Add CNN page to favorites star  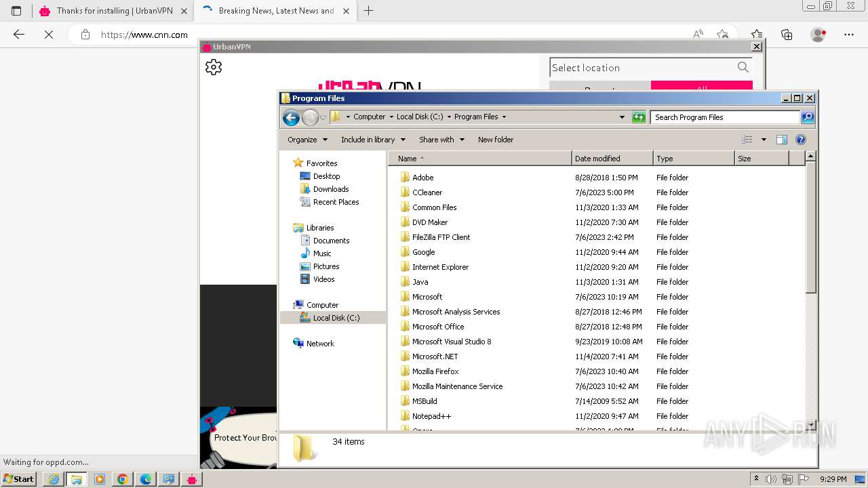[723, 35]
